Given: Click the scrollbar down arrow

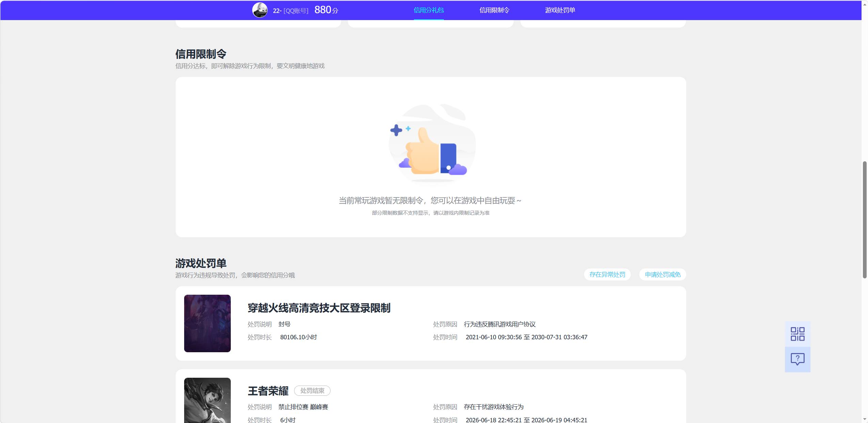Looking at the screenshot, I should click(865, 419).
